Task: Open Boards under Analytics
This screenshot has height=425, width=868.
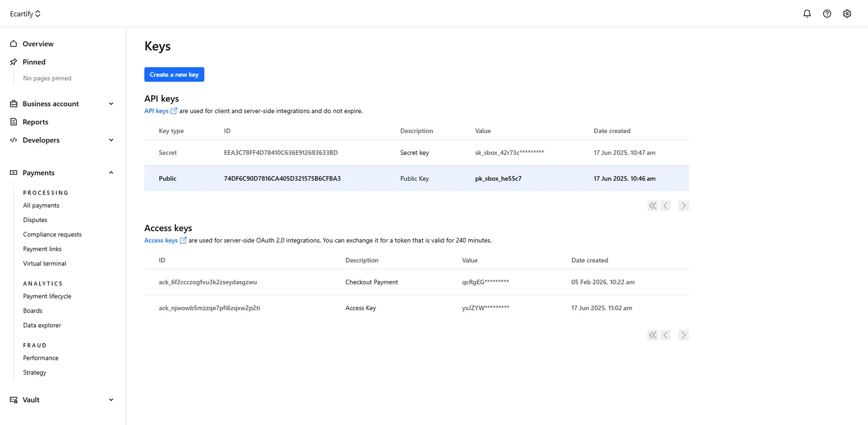Action: pyautogui.click(x=33, y=311)
